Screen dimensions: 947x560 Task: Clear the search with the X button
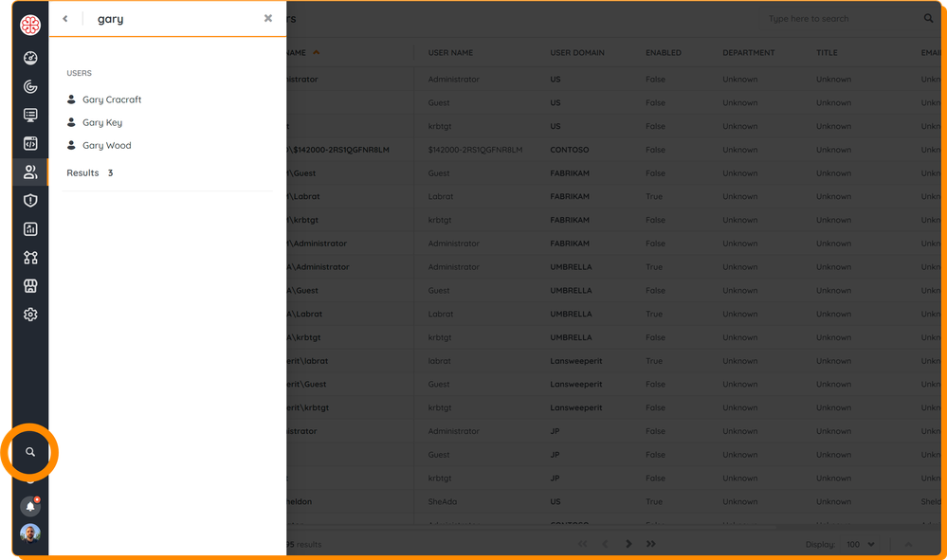(x=268, y=18)
